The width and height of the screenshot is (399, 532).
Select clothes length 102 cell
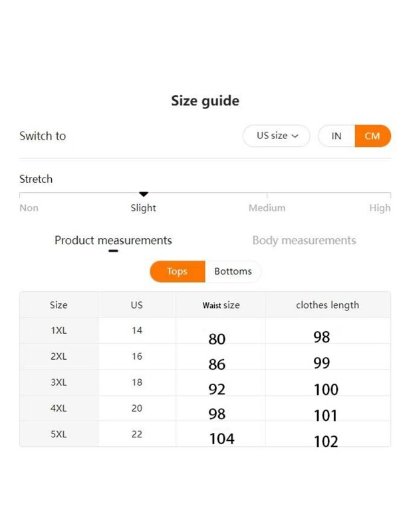(x=325, y=441)
